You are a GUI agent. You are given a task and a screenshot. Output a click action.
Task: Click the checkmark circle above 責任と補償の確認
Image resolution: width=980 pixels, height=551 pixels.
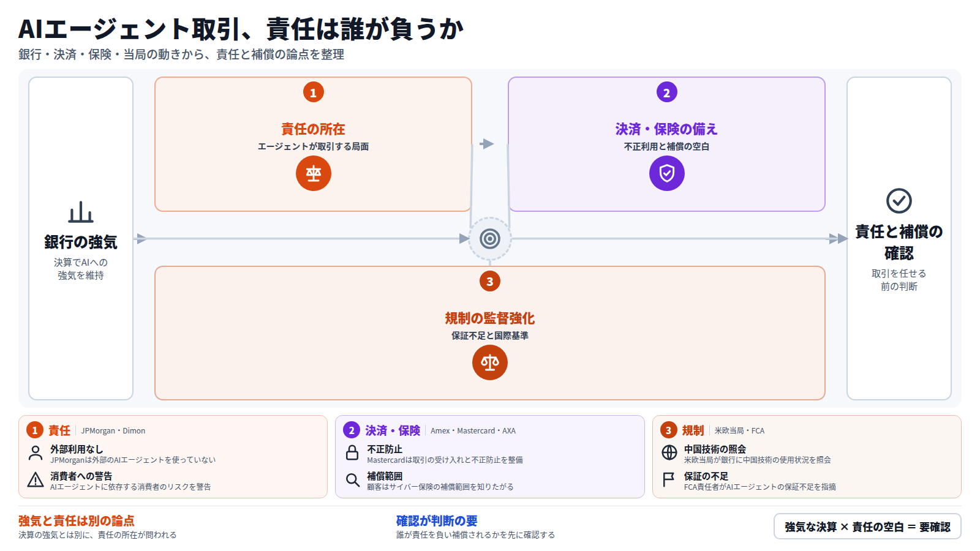coord(899,201)
